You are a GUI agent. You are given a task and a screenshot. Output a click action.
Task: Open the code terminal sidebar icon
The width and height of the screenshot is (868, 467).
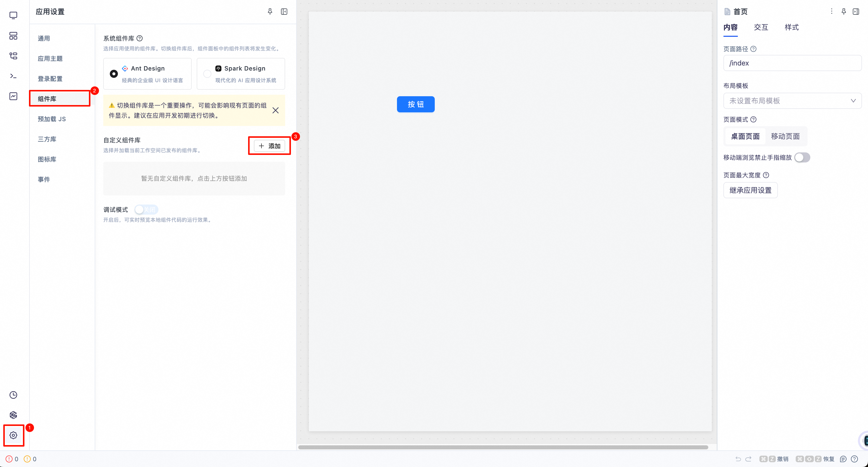coord(14,76)
